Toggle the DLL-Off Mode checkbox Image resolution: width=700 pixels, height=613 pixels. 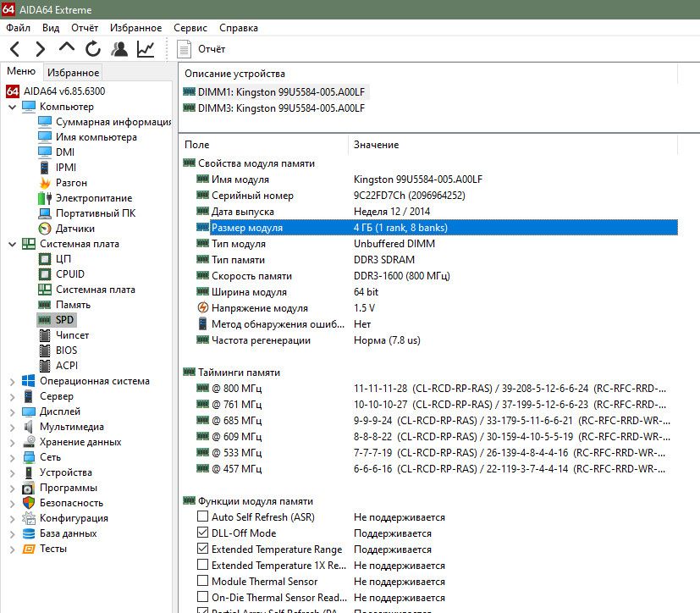[x=202, y=533]
